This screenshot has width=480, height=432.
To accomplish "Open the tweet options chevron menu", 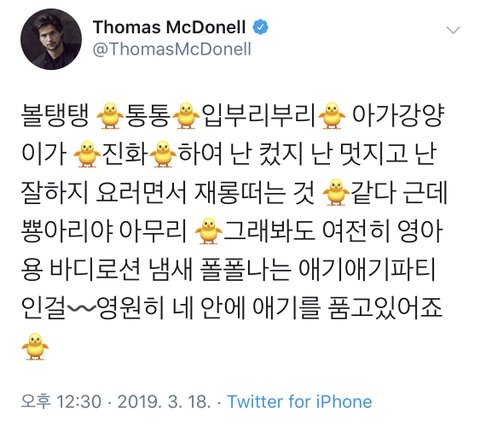I will point(453,30).
